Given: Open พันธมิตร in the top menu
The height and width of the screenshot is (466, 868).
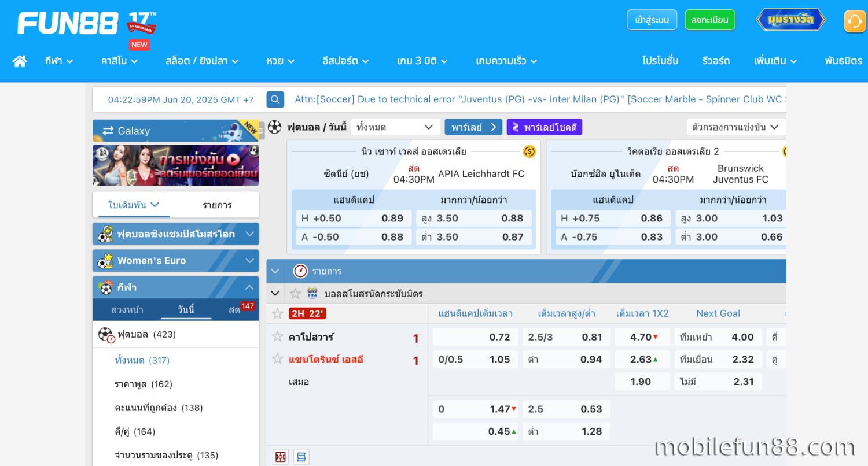Looking at the screenshot, I should pos(844,61).
